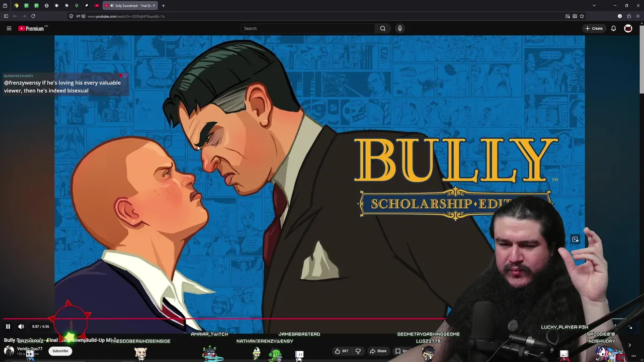Click the YouTube search magnifier button
644x362 pixels.
[x=383, y=29]
